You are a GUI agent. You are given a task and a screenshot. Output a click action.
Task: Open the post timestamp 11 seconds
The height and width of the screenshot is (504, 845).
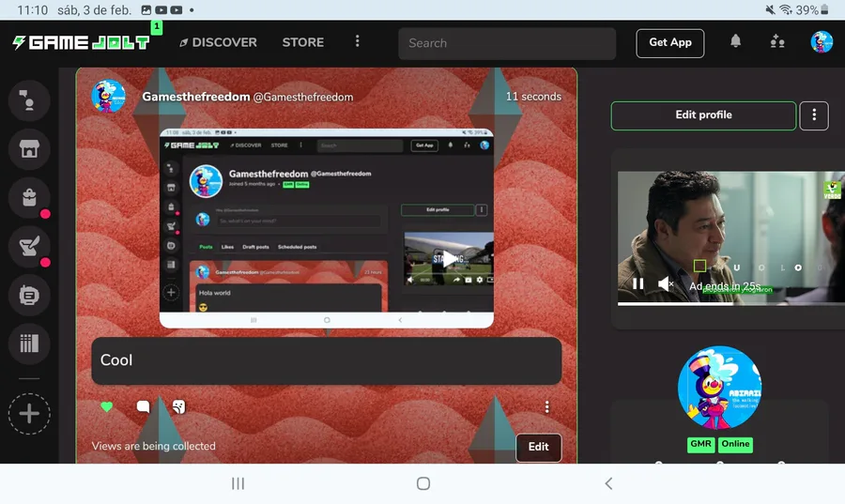[533, 97]
